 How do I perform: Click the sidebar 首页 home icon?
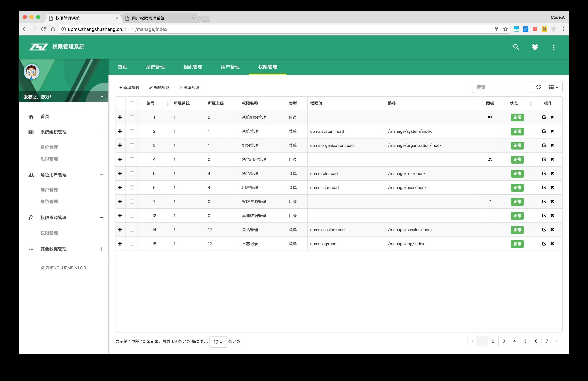31,117
